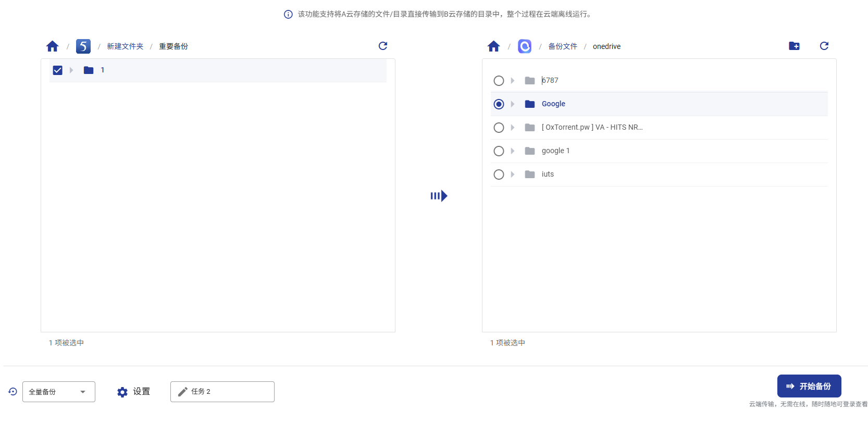Click the backup mode history icon
The height and width of the screenshot is (423, 868).
[13, 391]
